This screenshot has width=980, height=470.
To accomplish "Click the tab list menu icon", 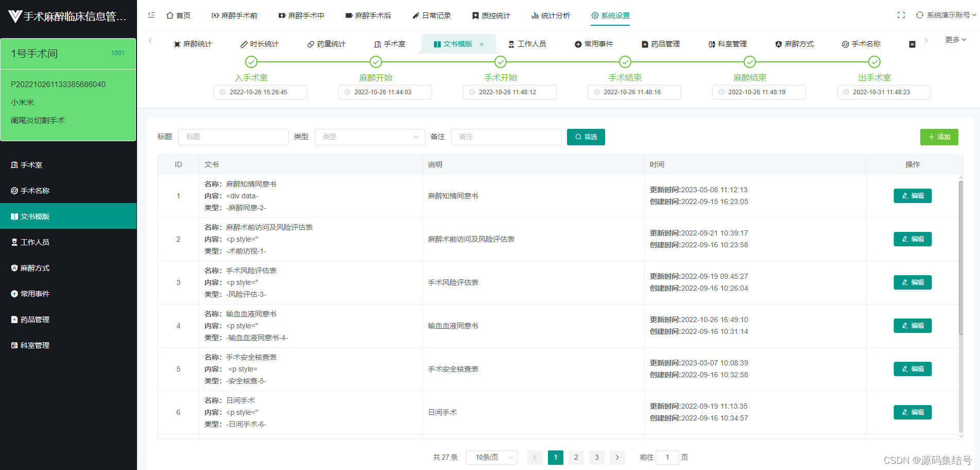I will (912, 44).
